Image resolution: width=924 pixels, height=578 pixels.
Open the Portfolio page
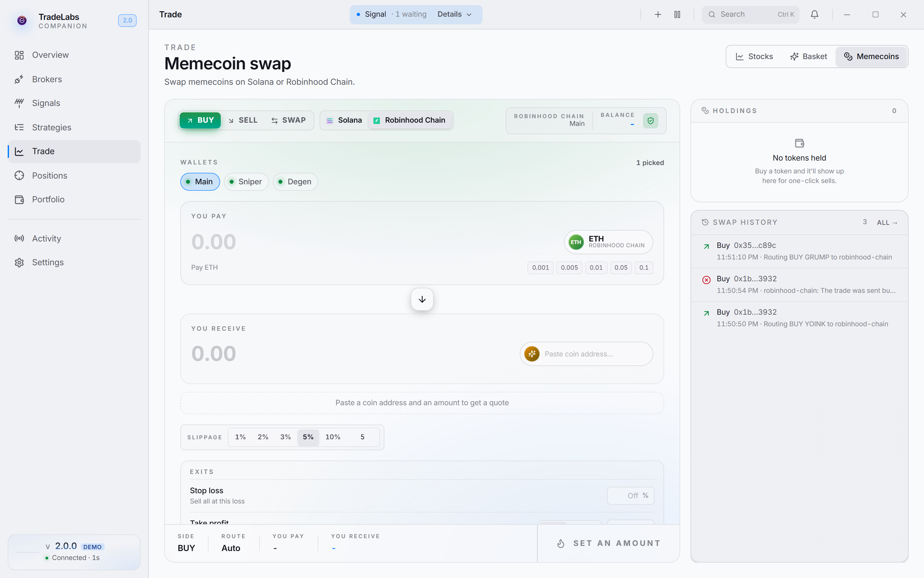[x=74, y=199]
